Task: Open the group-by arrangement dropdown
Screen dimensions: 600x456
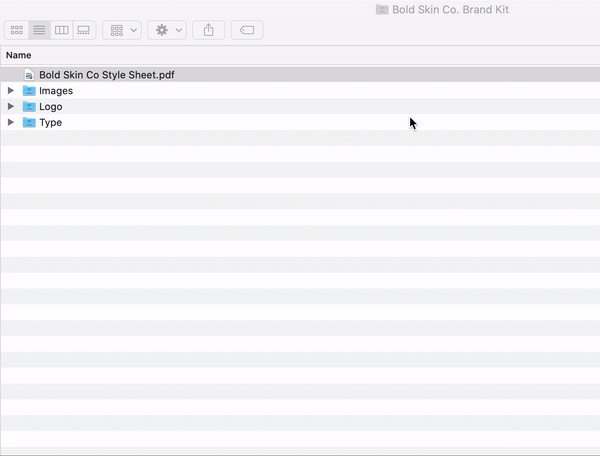Action: (122, 30)
